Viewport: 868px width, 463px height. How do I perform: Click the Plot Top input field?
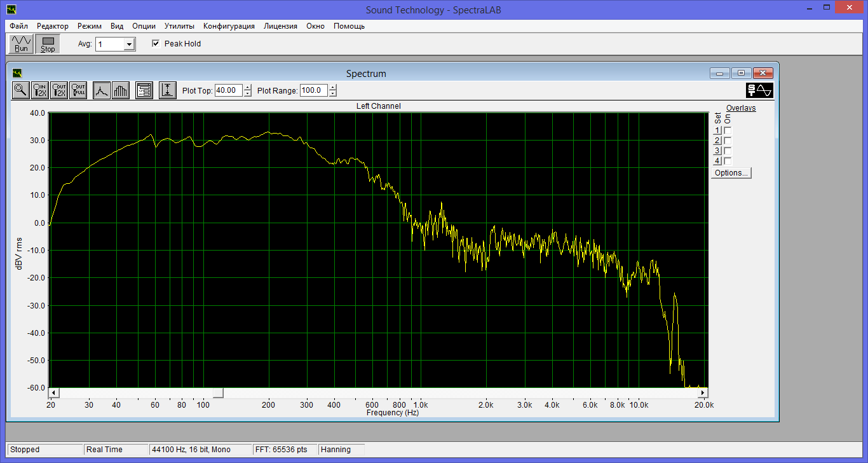pyautogui.click(x=229, y=90)
